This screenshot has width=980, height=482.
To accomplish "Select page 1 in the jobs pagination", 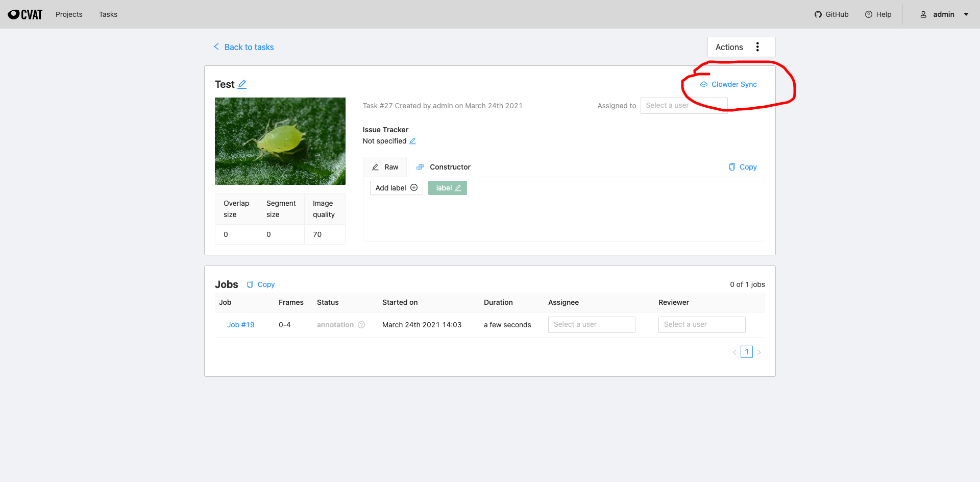I will point(747,352).
